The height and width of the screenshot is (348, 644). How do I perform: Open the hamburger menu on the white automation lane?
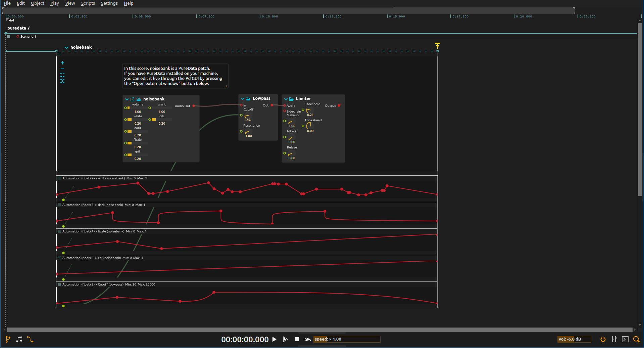[59, 178]
